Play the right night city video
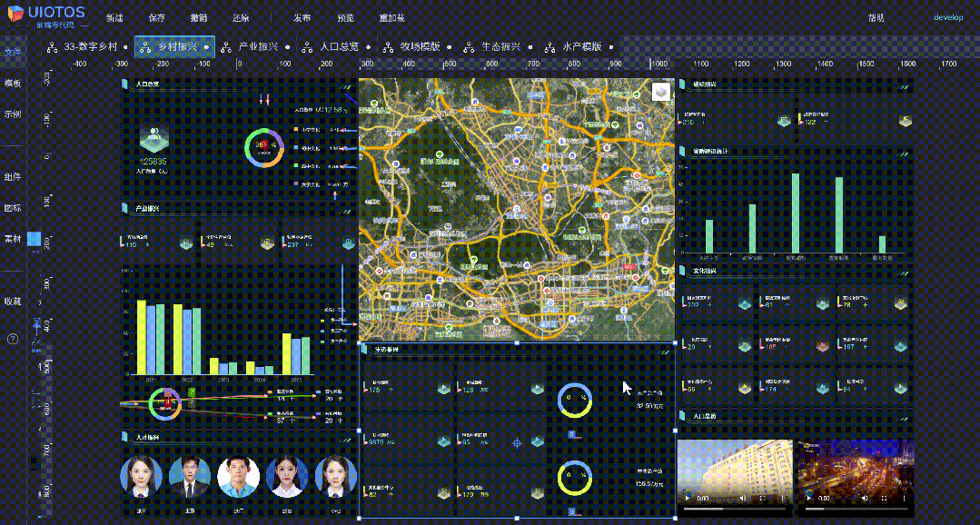The width and height of the screenshot is (980, 525). coord(807,498)
